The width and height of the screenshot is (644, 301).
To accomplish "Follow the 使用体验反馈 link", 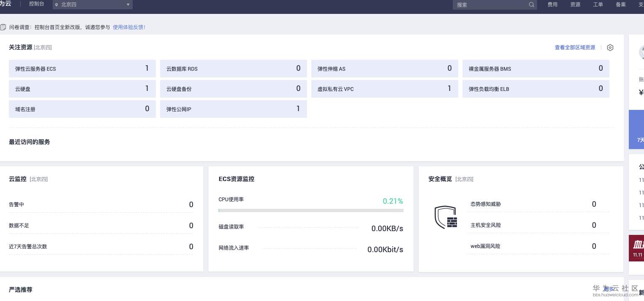I will 129,27.
